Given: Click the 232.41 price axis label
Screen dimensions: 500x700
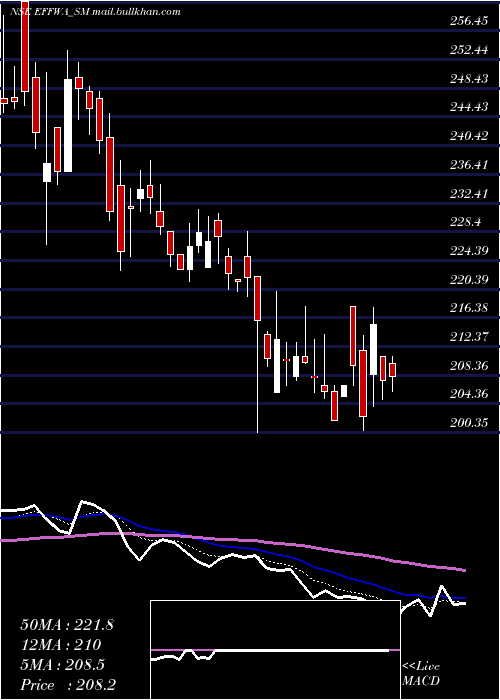Looking at the screenshot, I should [x=469, y=194].
